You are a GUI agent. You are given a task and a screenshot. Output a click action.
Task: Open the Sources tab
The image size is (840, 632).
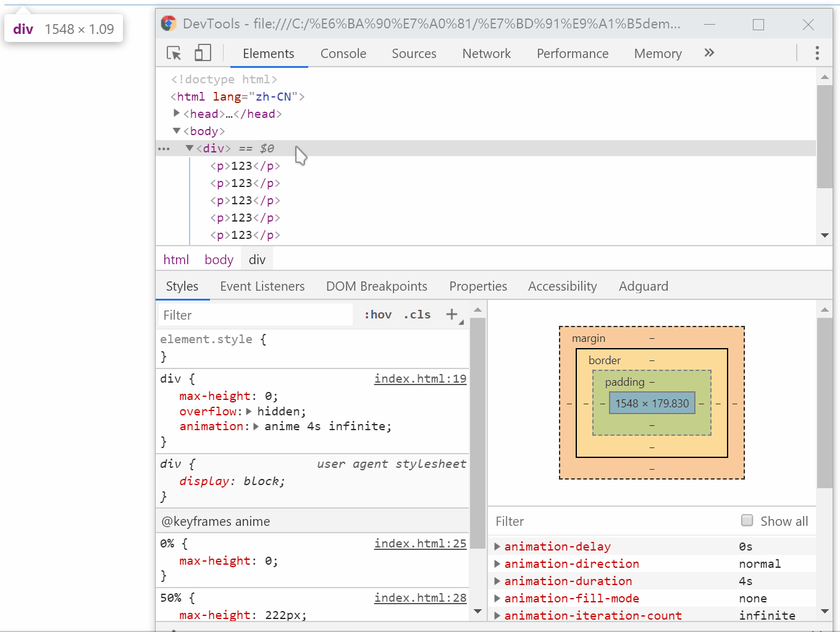(x=414, y=54)
